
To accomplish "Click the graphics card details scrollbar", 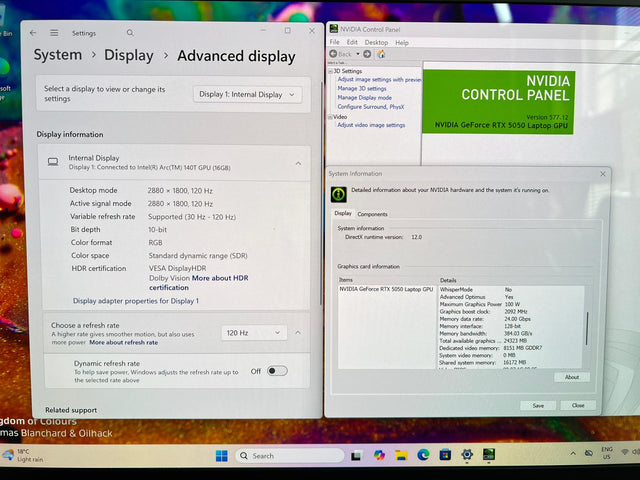I will point(587,328).
